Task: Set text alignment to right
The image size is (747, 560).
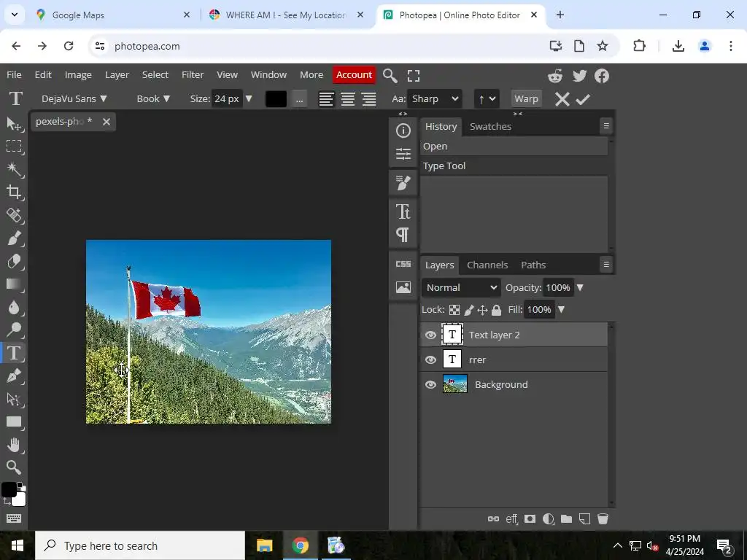Action: click(x=368, y=99)
